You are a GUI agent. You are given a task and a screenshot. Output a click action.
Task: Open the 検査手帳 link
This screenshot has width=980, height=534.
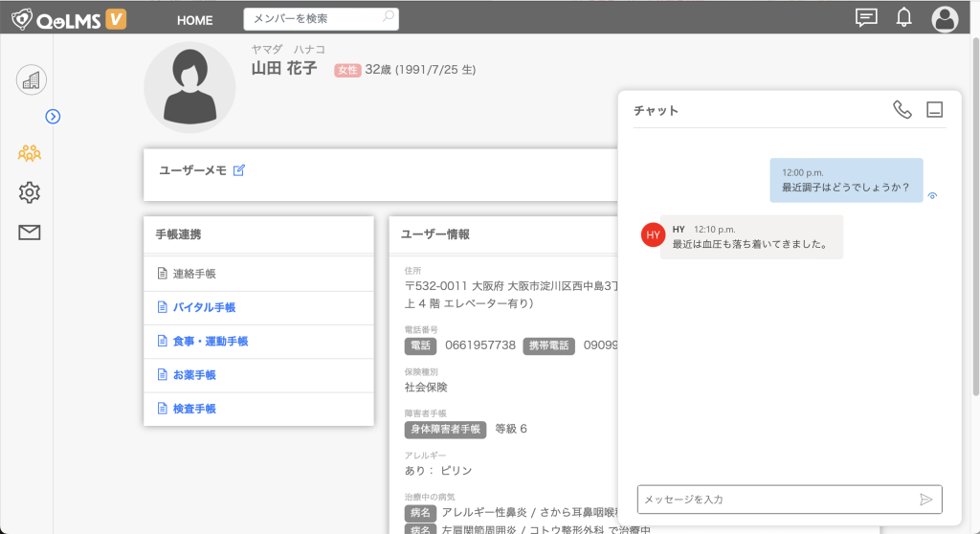click(x=194, y=409)
